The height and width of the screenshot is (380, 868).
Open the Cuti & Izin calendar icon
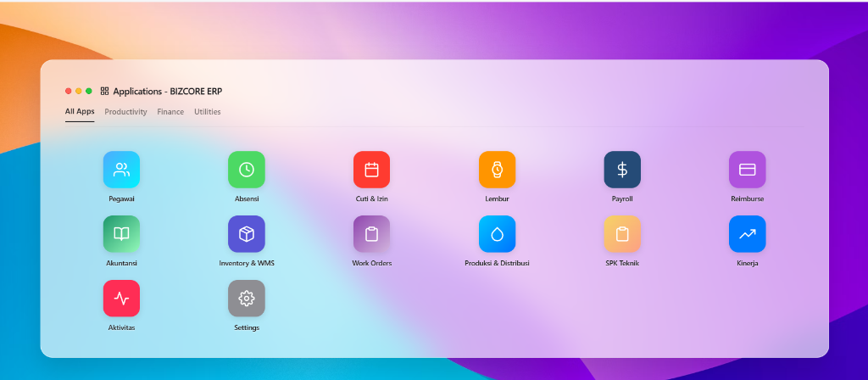tap(371, 170)
